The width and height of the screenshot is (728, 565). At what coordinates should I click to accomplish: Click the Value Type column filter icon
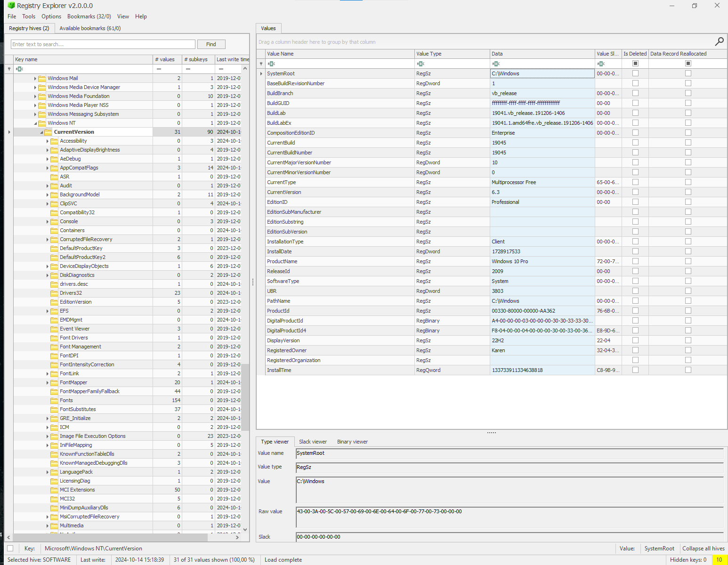pyautogui.click(x=421, y=64)
